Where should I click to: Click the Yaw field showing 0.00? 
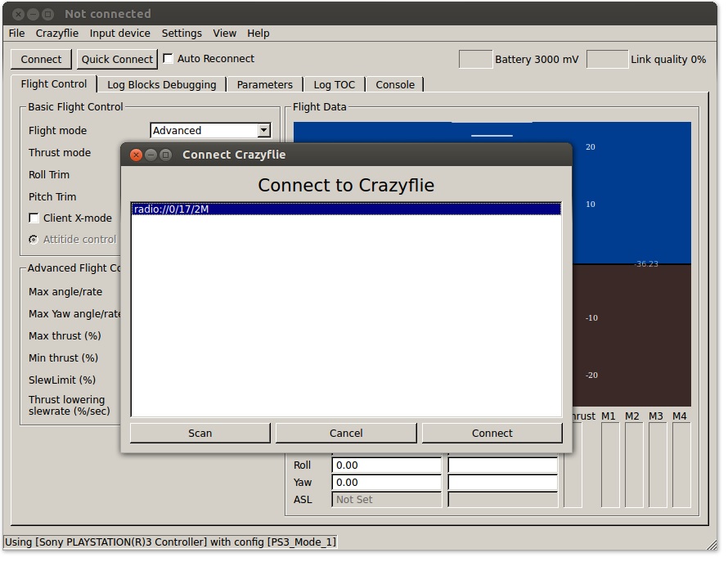tap(386, 483)
